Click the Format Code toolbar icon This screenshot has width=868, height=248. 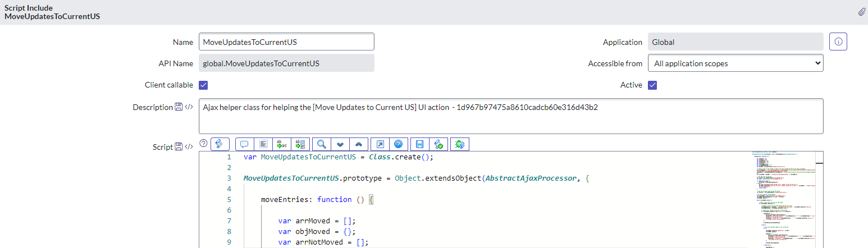263,144
